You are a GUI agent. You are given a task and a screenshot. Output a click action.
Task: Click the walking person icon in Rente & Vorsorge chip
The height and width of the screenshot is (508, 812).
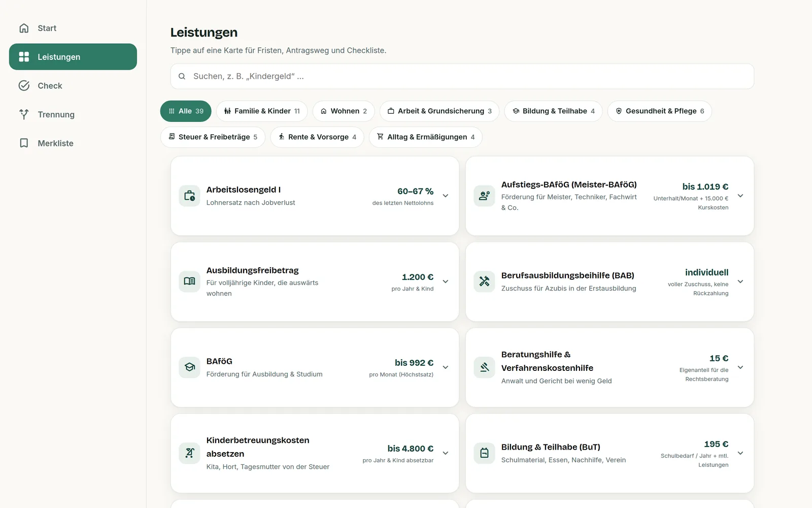tap(281, 137)
